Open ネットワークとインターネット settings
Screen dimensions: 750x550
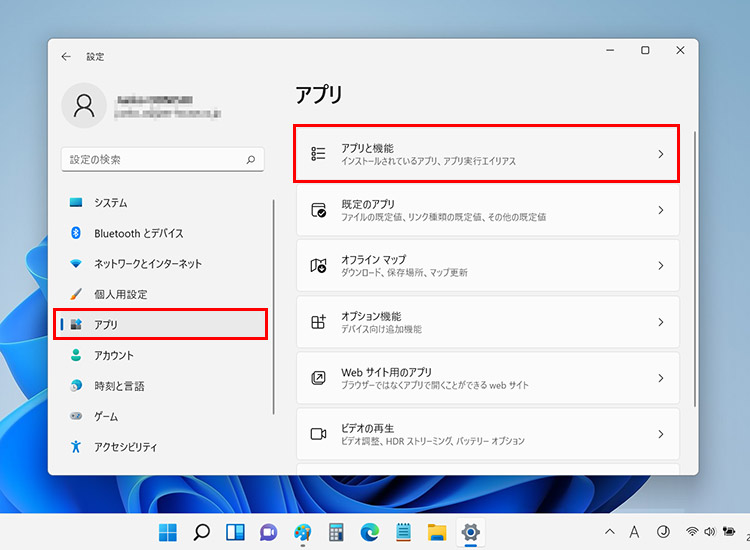147,264
